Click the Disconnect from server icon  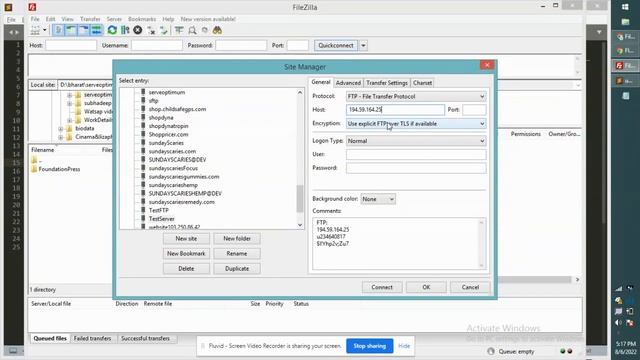point(151,30)
